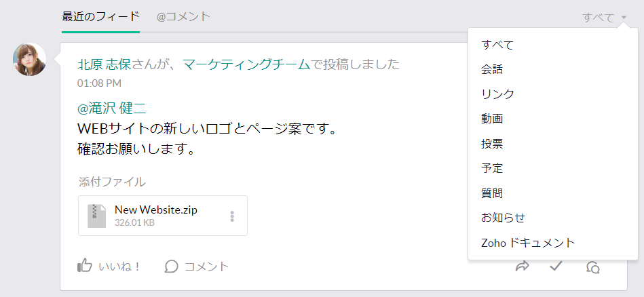Switch to the 最近のフィード tab
The width and height of the screenshot is (644, 297).
click(100, 16)
